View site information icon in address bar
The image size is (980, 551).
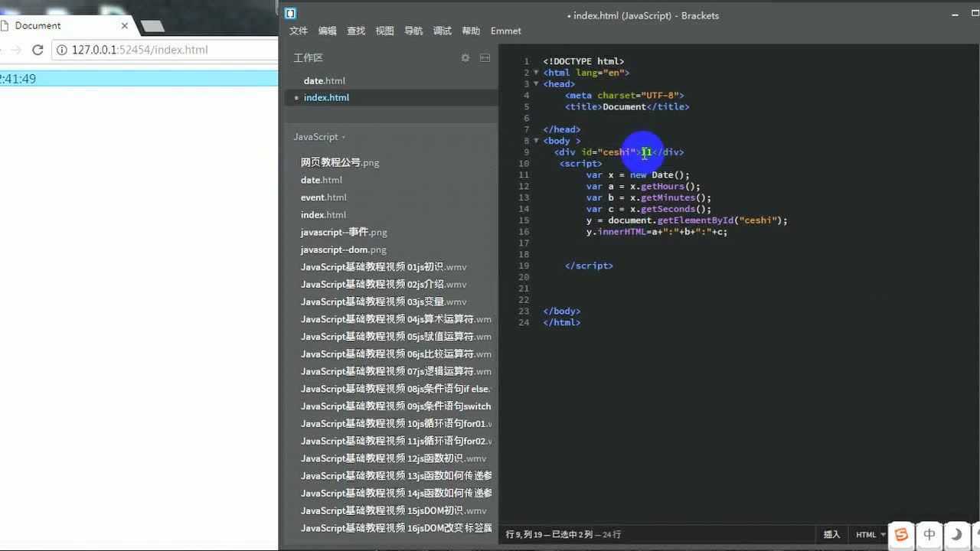coord(63,50)
